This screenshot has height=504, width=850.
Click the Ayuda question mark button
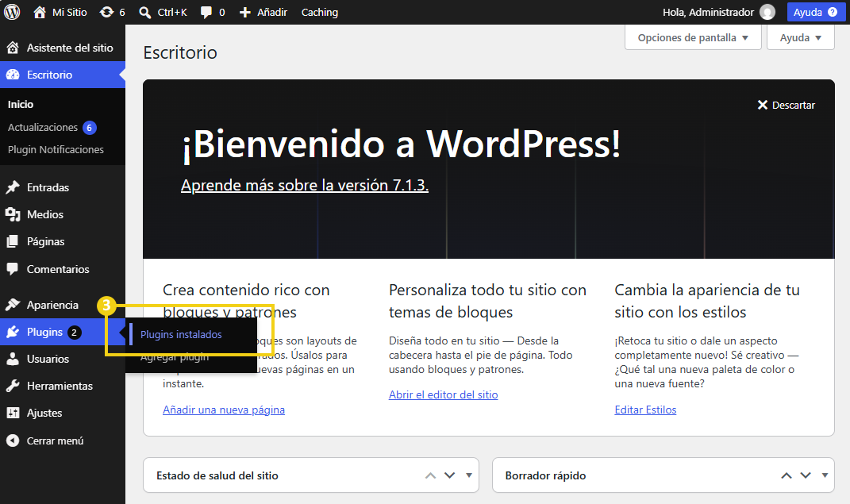[815, 12]
